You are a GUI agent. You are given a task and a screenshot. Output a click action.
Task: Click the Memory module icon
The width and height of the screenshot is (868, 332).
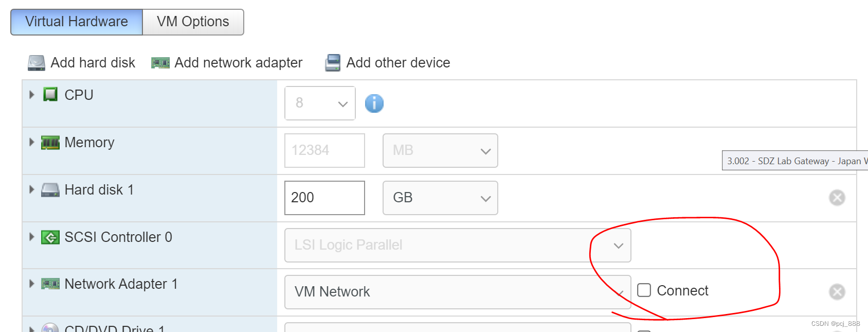[x=50, y=143]
